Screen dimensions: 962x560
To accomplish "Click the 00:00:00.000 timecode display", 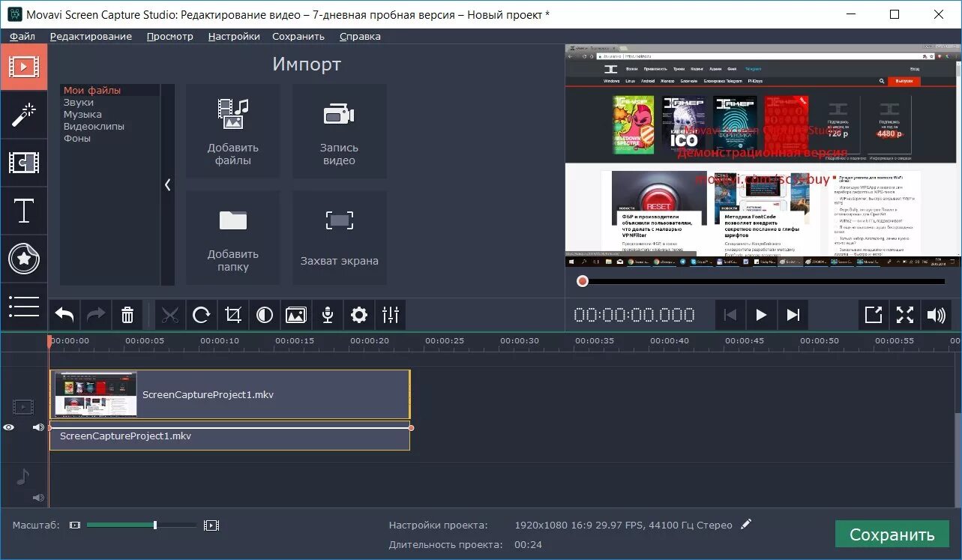I will (x=635, y=315).
